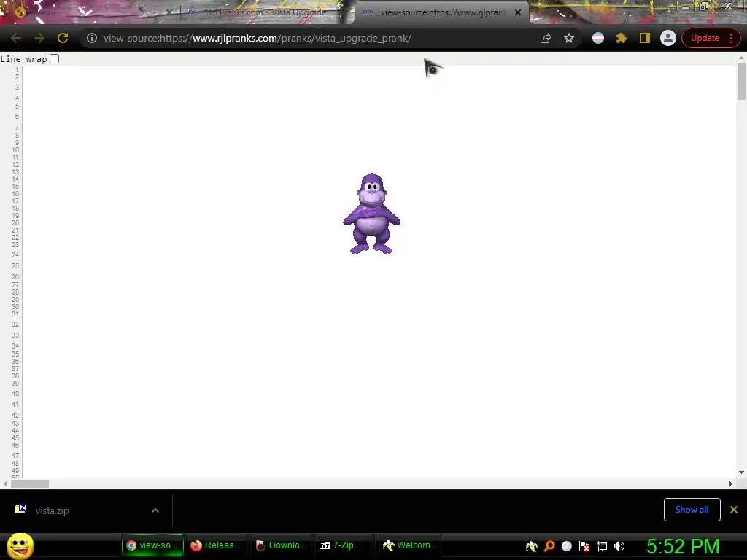The height and width of the screenshot is (560, 747).
Task: Click the horizontal scrollbar right arrow
Action: 731,484
